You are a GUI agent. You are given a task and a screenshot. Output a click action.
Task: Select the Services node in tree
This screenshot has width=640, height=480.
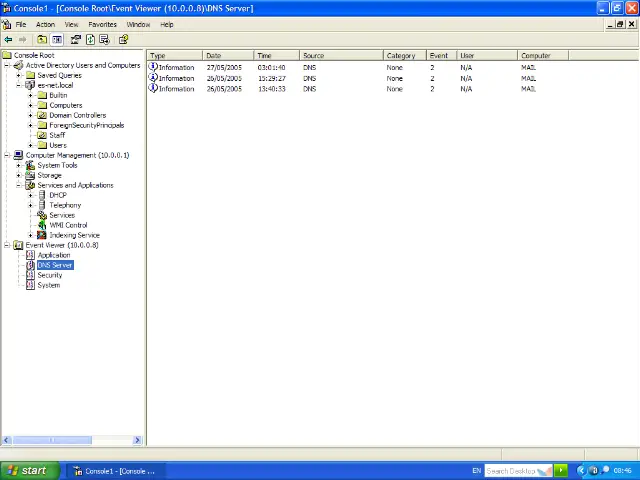click(x=62, y=215)
